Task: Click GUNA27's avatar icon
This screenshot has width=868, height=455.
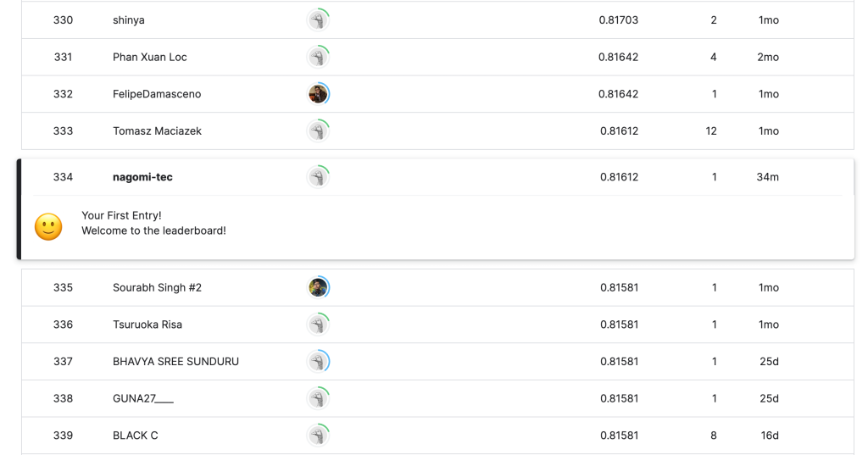Action: (x=318, y=398)
